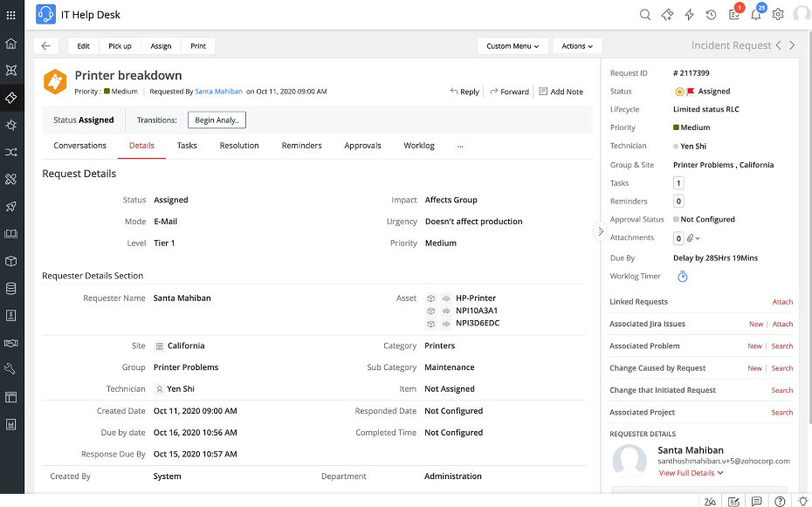Collapse the right side panel arrow
The width and height of the screenshot is (812, 507).
[x=600, y=231]
